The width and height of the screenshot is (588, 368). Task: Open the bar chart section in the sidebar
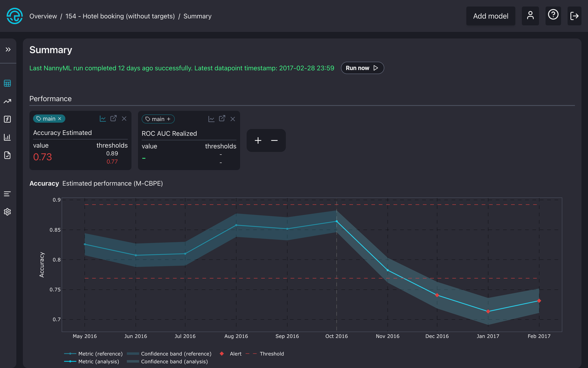coord(7,137)
